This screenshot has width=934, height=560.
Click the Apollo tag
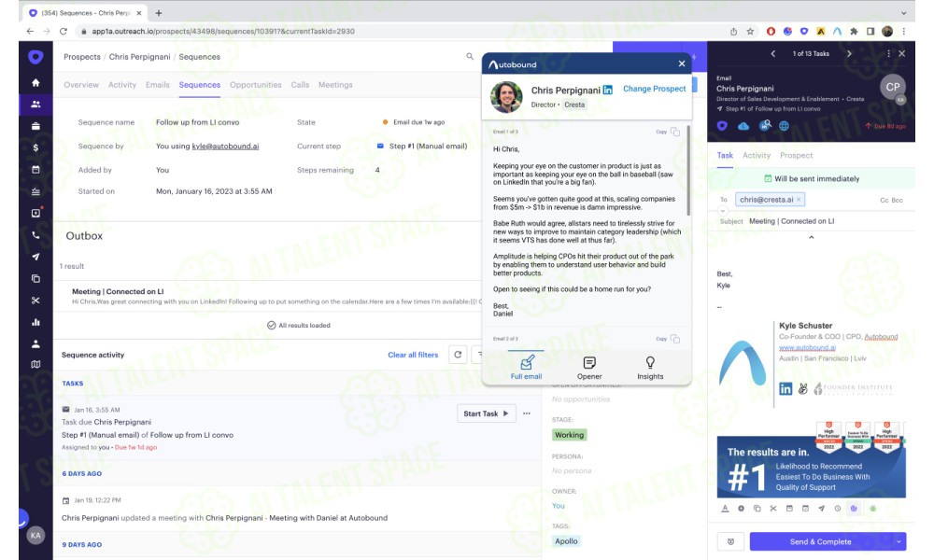566,541
